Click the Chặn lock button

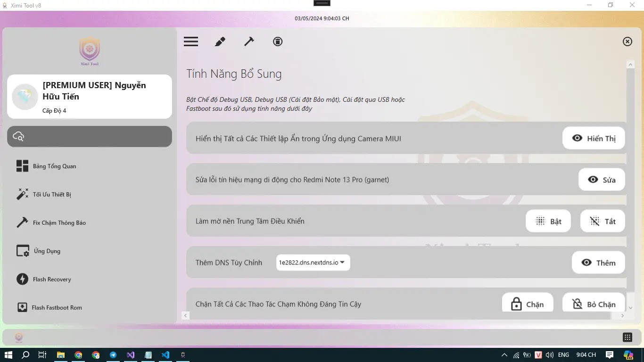(x=528, y=303)
